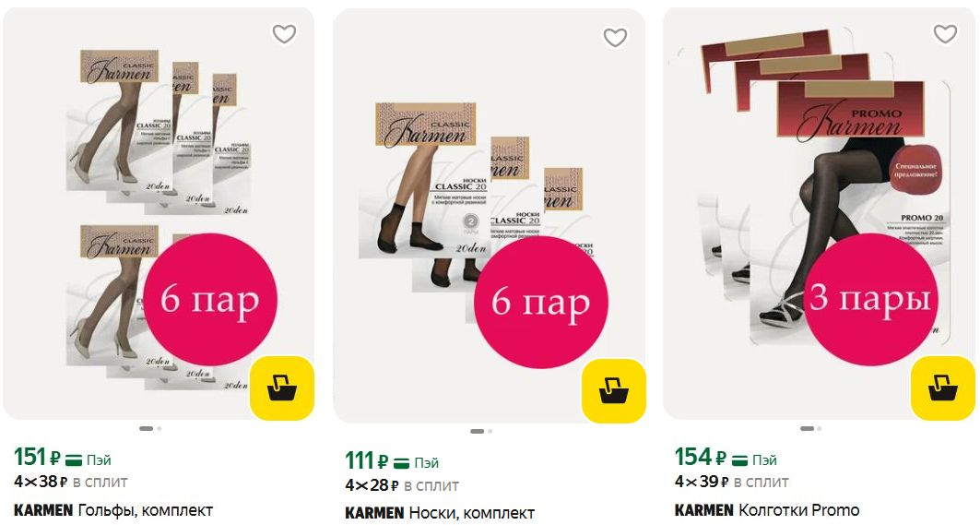
Task: Add Носки, комплект to the cart
Action: (613, 391)
